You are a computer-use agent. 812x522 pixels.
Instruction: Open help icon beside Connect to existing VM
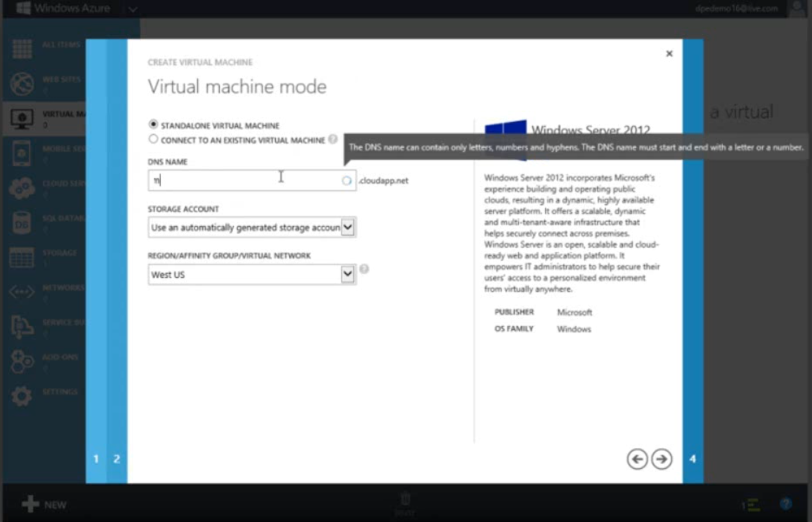[333, 139]
